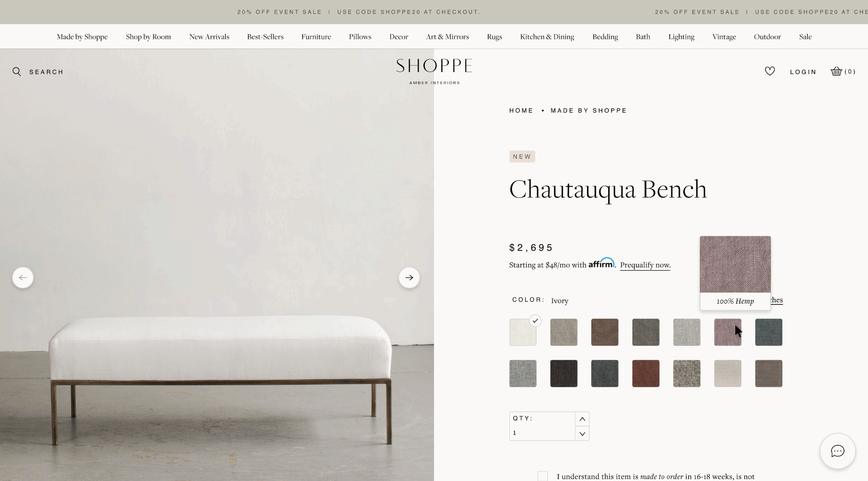Check the made to order acknowledgment box
Viewport: 868px width, 481px height.
(x=542, y=476)
